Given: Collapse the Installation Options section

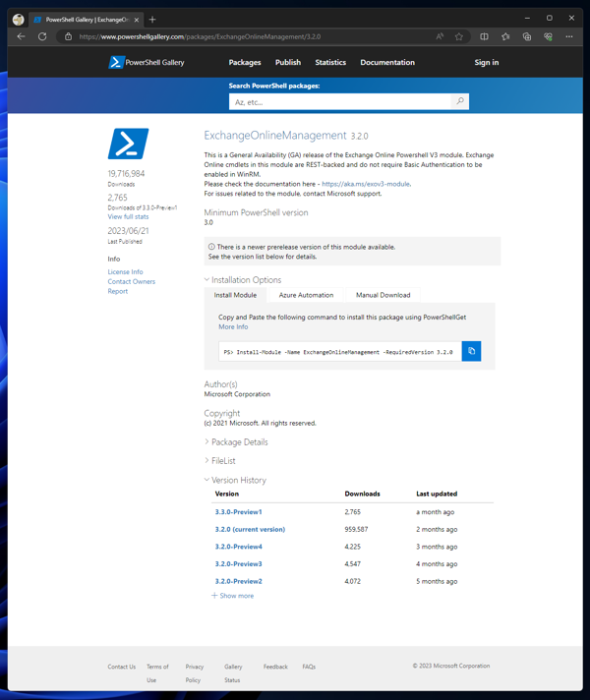Looking at the screenshot, I should (x=243, y=280).
